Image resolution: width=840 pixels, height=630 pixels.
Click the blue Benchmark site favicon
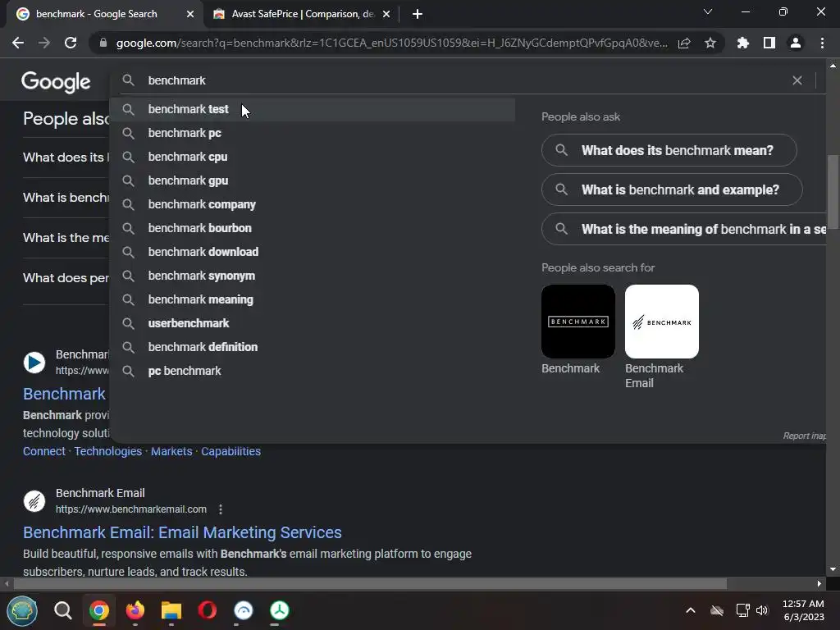pos(34,363)
